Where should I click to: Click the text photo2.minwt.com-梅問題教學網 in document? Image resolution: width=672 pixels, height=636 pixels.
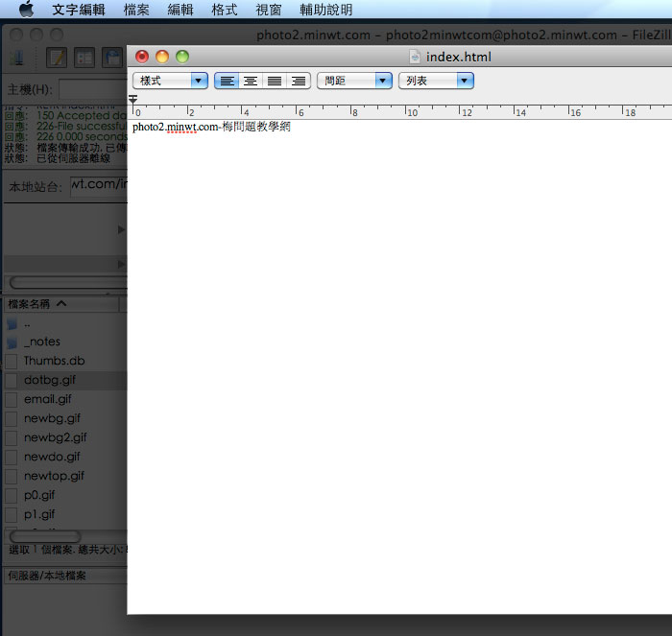point(212,127)
